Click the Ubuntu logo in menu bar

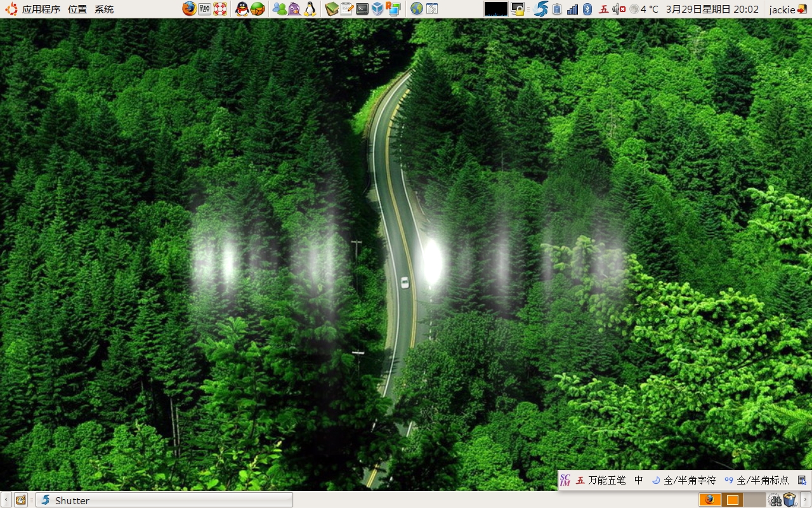[11, 9]
